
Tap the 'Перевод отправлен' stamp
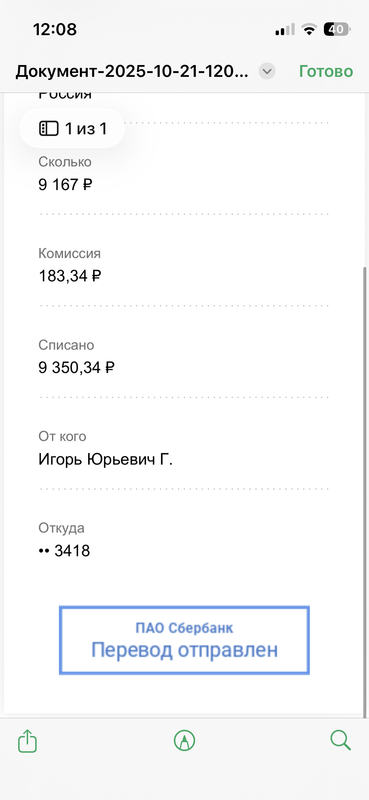[184, 640]
